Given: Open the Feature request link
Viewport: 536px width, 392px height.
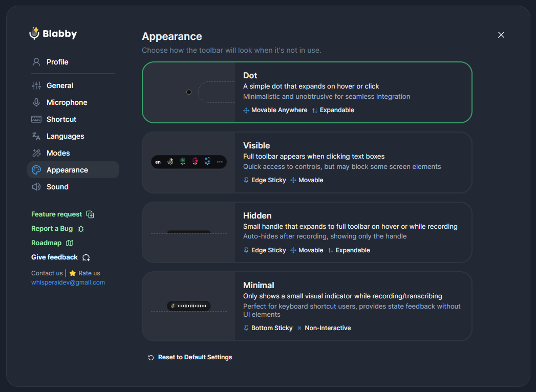Looking at the screenshot, I should coord(56,214).
